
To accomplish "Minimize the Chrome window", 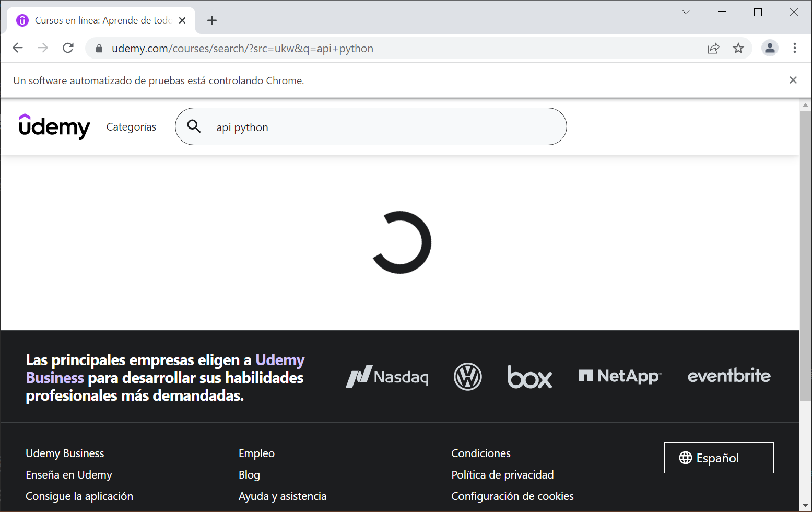I will click(722, 12).
